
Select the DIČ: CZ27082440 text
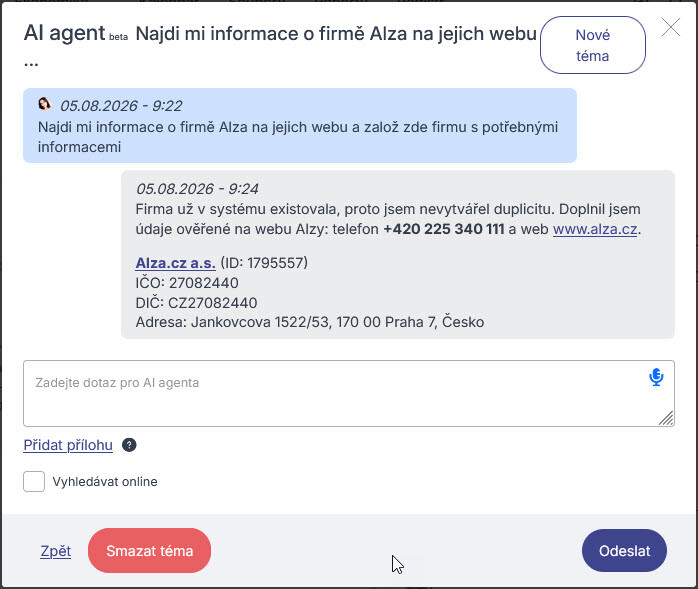coord(196,303)
